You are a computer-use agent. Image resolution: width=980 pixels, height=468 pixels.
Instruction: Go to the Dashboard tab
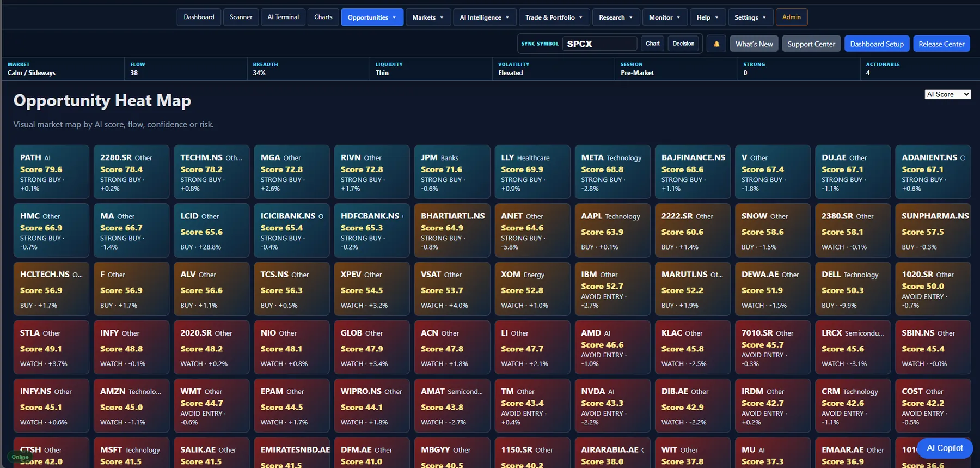199,17
